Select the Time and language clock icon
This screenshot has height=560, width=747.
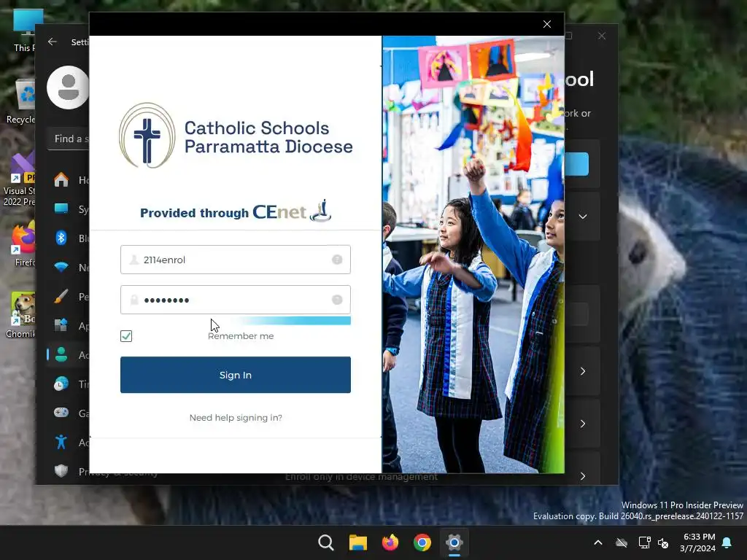pos(61,384)
